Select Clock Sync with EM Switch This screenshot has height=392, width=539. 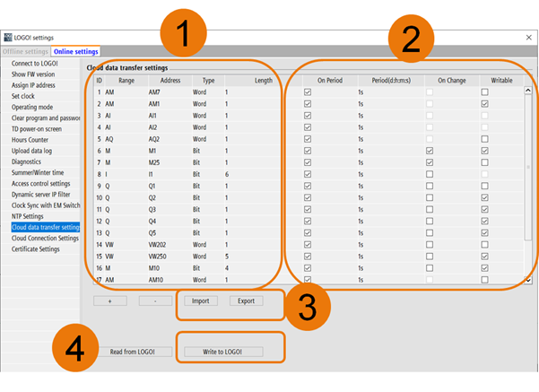46,205
